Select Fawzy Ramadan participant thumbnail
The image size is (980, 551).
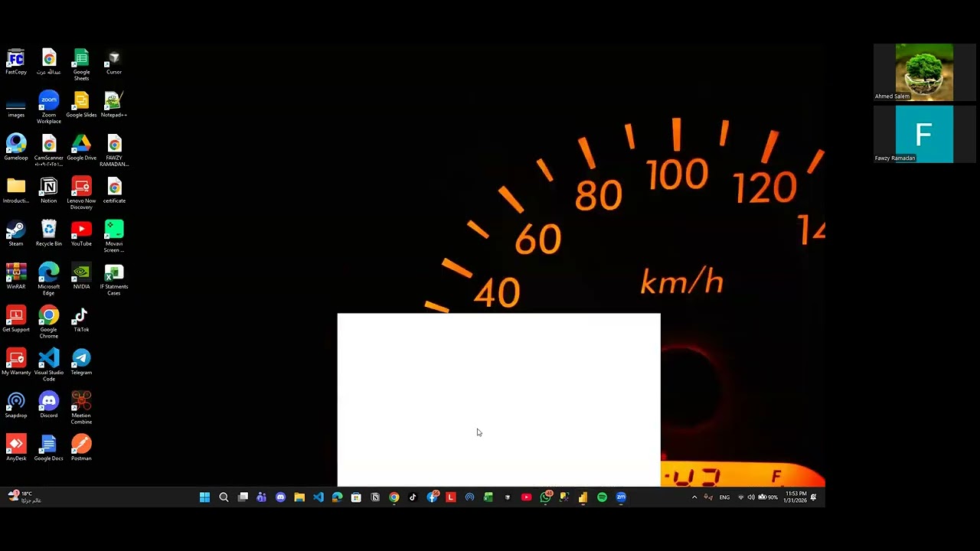(x=924, y=134)
